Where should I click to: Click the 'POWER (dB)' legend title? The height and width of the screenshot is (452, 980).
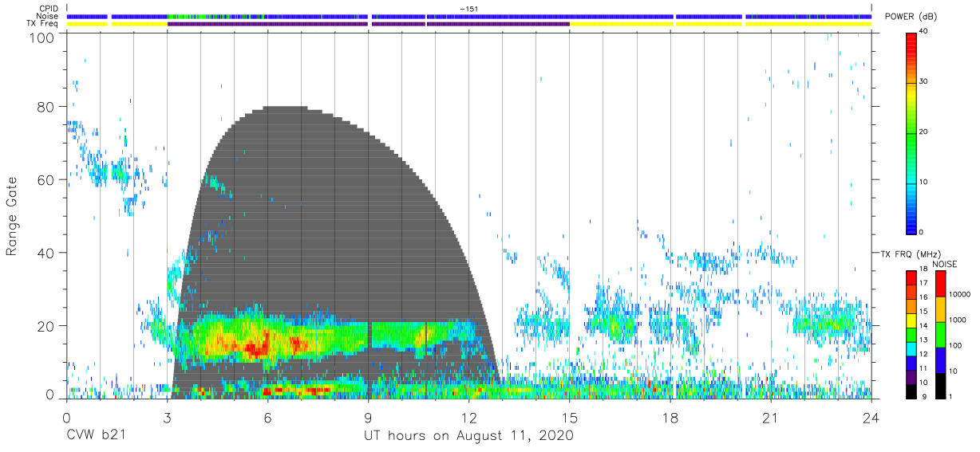tap(910, 17)
